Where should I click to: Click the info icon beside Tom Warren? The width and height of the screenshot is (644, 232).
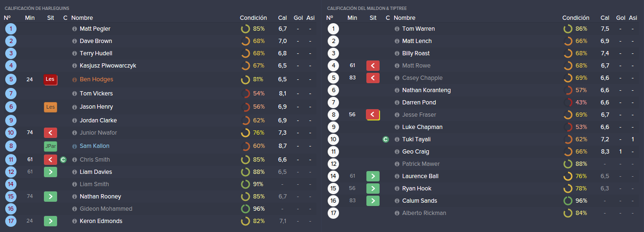(x=397, y=29)
